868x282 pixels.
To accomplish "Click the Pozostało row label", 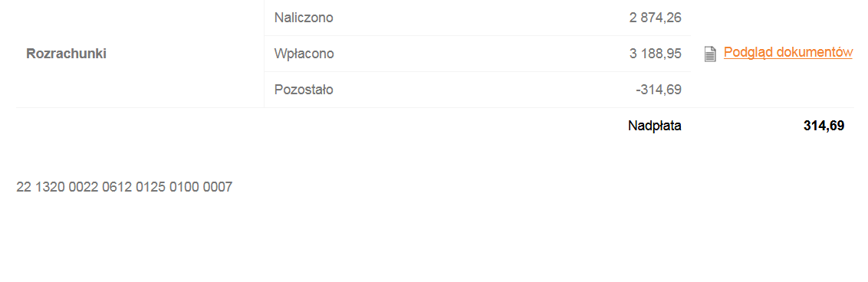I will (x=304, y=90).
